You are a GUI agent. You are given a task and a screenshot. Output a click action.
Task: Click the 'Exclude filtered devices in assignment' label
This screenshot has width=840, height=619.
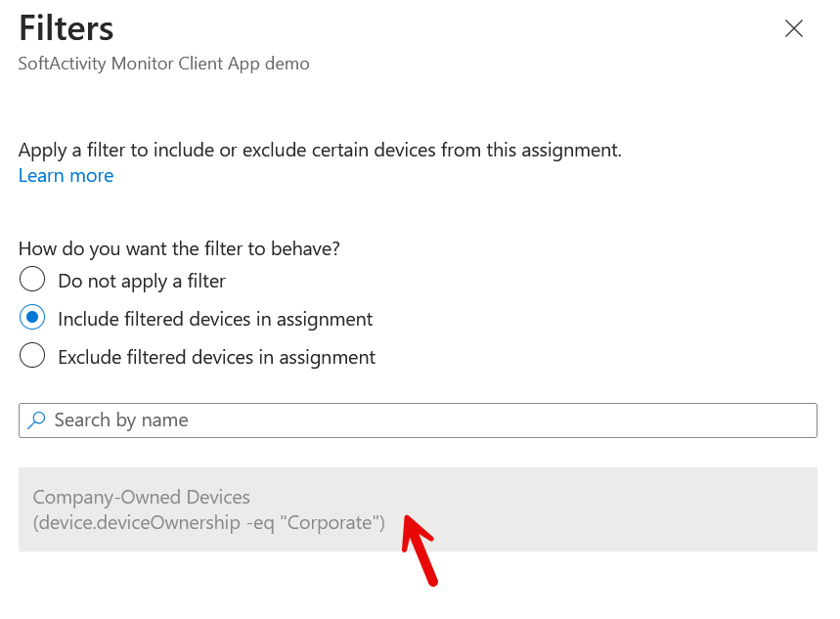217,358
